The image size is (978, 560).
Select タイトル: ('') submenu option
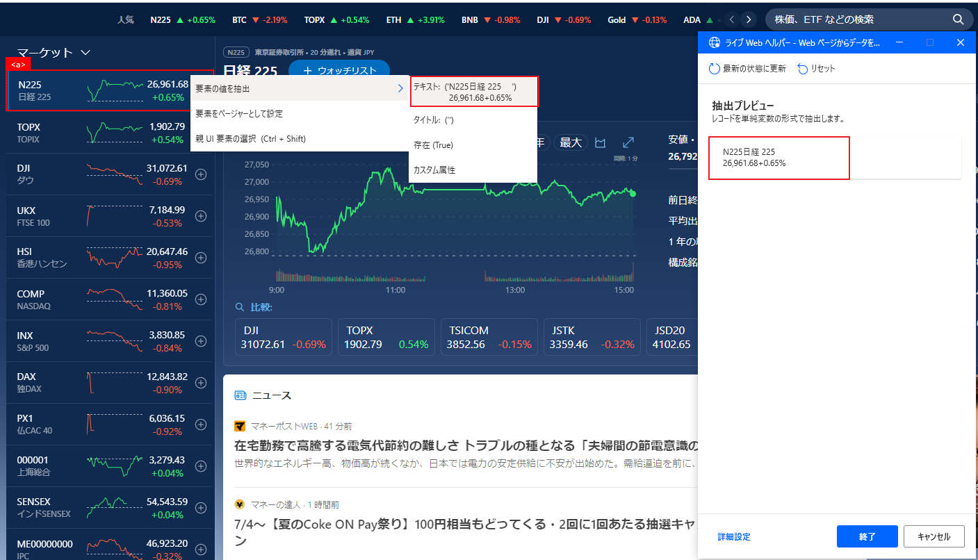coord(473,120)
